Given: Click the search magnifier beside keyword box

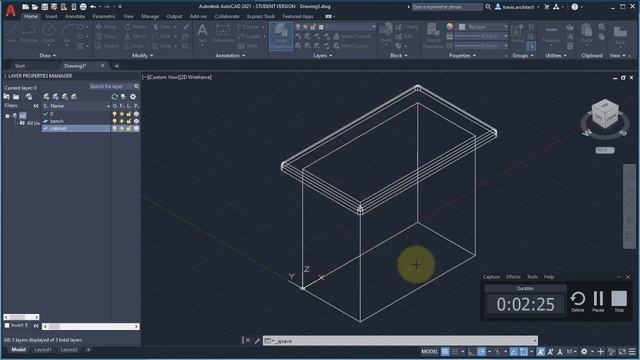Looking at the screenshot, I should pos(488,7).
